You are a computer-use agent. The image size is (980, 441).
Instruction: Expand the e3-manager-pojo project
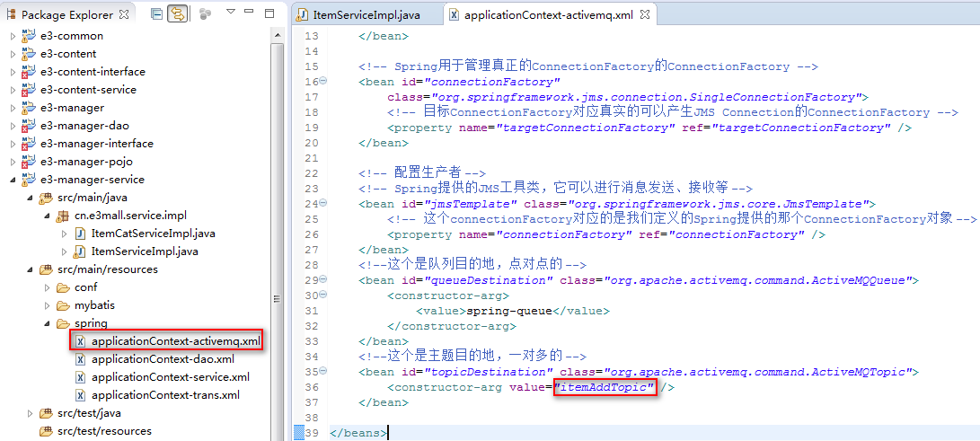click(13, 162)
